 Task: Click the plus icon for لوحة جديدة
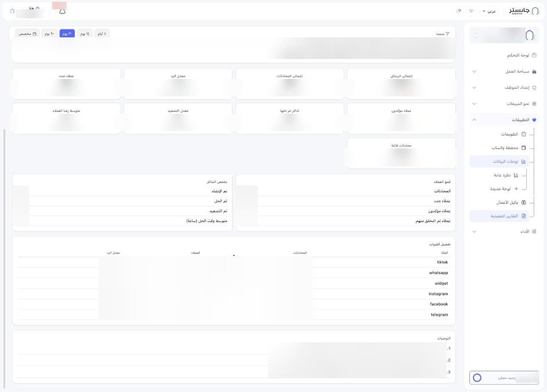(516, 188)
